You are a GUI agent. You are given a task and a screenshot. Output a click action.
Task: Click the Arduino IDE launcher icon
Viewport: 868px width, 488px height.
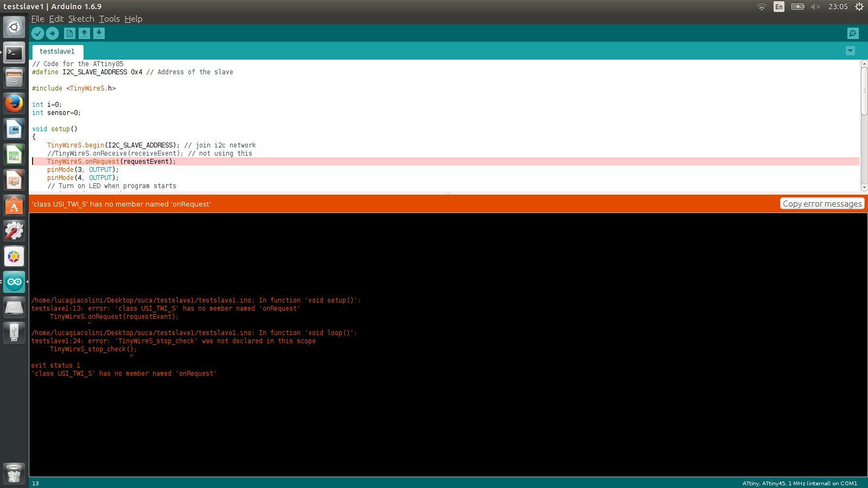[x=14, y=282]
